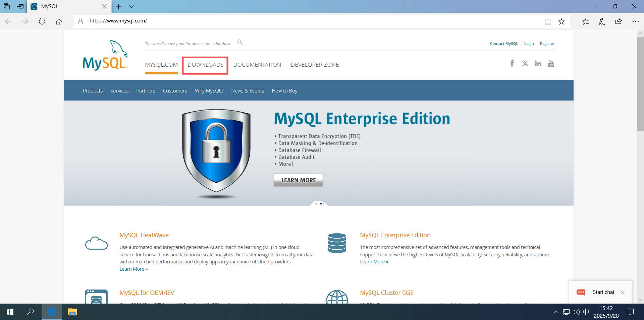This screenshot has height=320, width=644.
Task: Click the Share page icon
Action: coord(619,21)
